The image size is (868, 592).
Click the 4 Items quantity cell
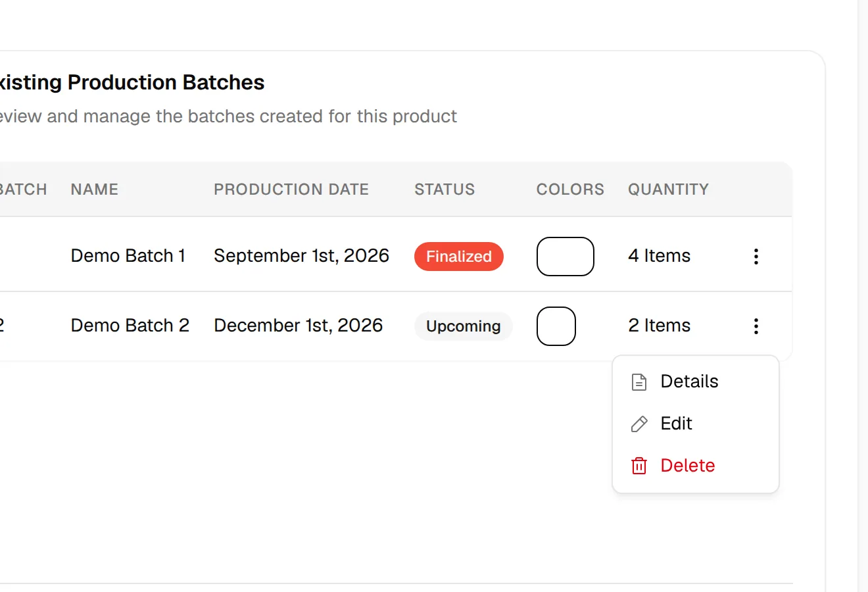coord(660,256)
